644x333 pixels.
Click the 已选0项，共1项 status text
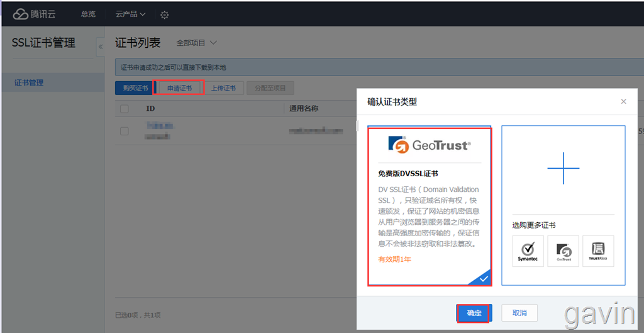click(x=138, y=315)
